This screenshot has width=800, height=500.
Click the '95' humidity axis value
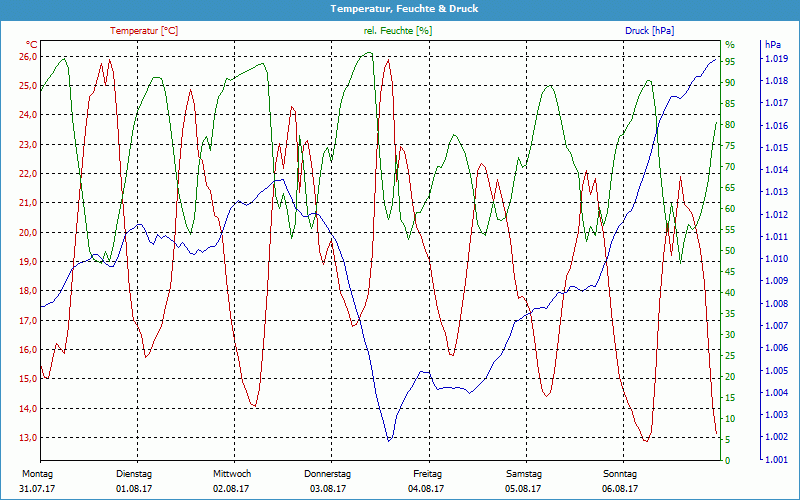[730, 61]
